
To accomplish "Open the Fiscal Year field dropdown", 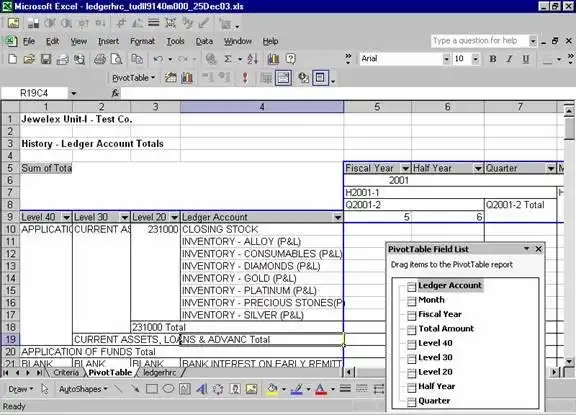I will pos(405,169).
